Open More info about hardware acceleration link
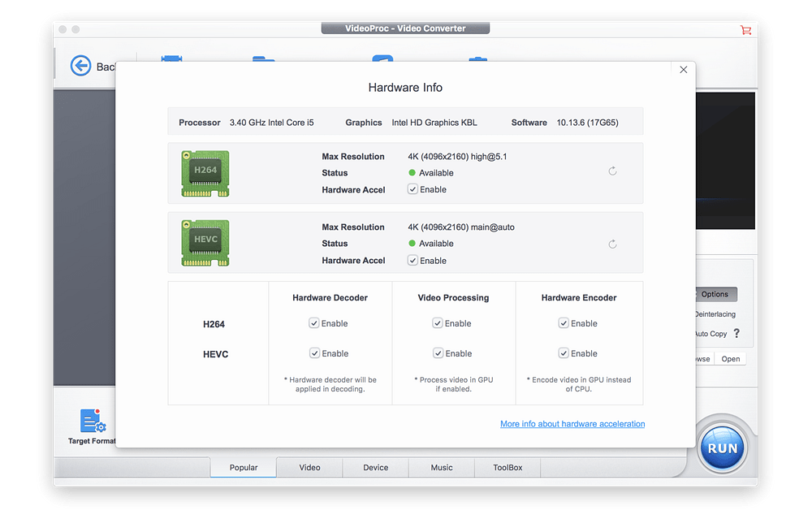Viewport: 812px width, 519px height. (572, 424)
